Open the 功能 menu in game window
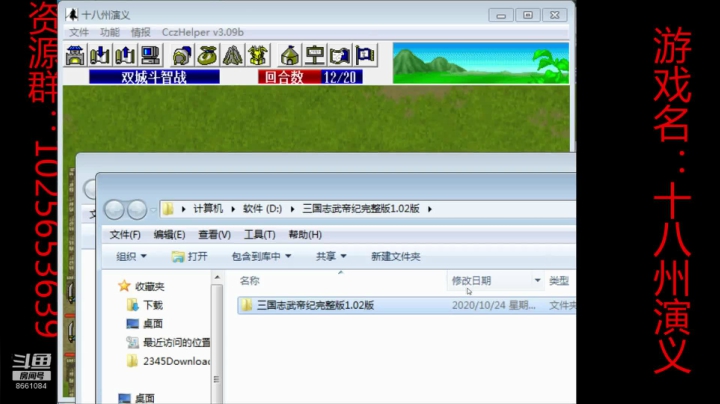 [110, 32]
